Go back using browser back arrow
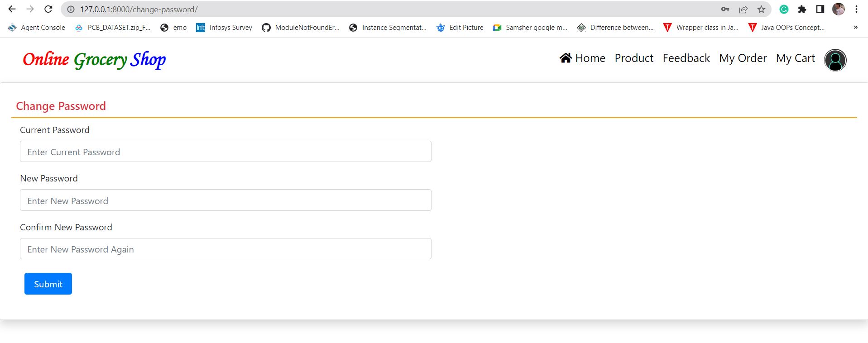868x343 pixels. tap(12, 9)
